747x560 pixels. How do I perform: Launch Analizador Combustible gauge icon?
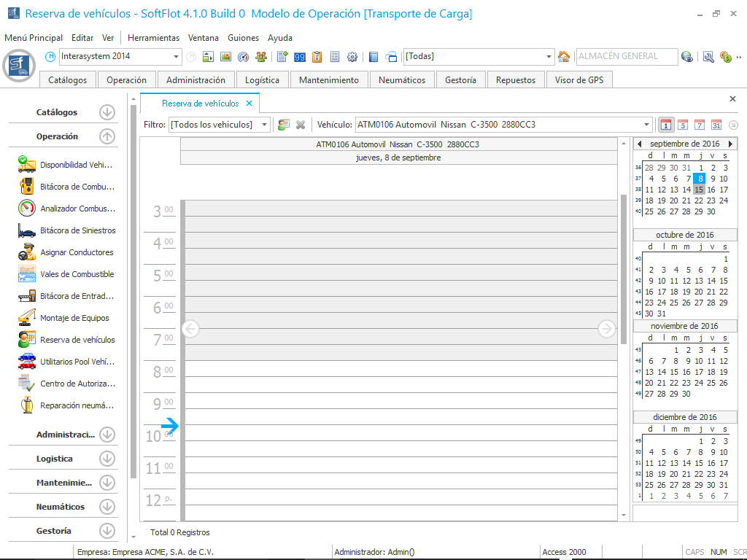[x=27, y=209]
